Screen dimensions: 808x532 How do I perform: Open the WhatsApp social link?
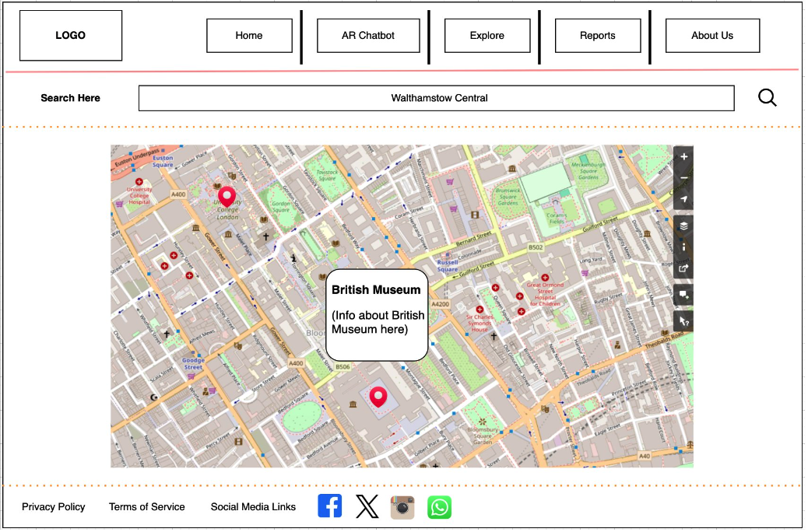click(439, 507)
